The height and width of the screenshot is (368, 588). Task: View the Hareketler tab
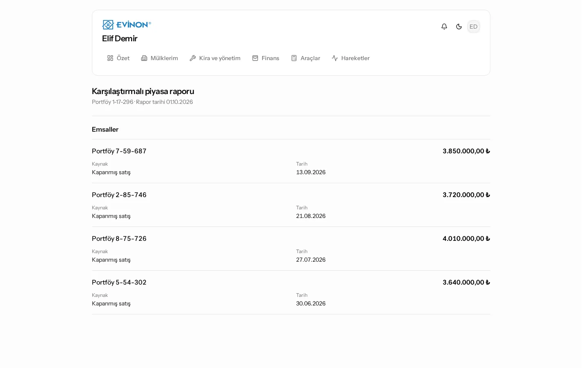[351, 58]
